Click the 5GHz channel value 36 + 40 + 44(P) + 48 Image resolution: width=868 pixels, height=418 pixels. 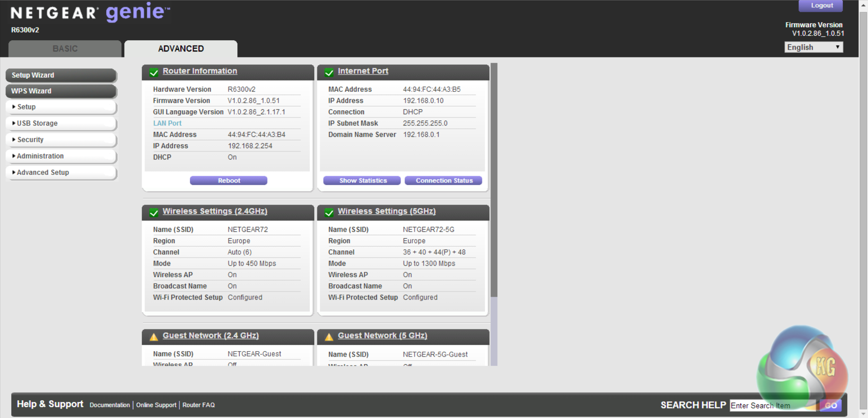[434, 252]
